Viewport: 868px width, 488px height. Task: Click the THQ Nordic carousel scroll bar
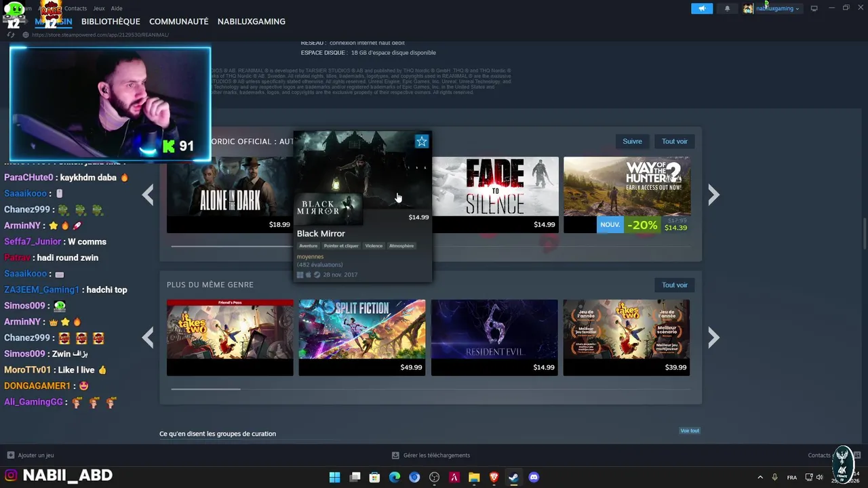232,246
